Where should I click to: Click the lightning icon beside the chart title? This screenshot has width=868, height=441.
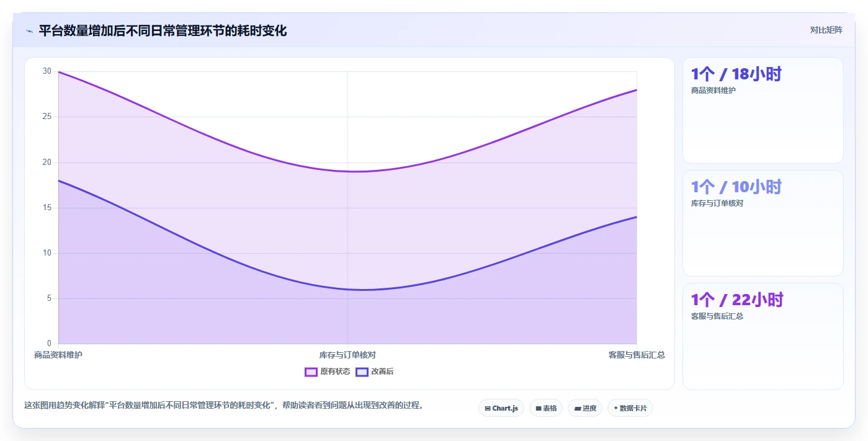point(29,31)
